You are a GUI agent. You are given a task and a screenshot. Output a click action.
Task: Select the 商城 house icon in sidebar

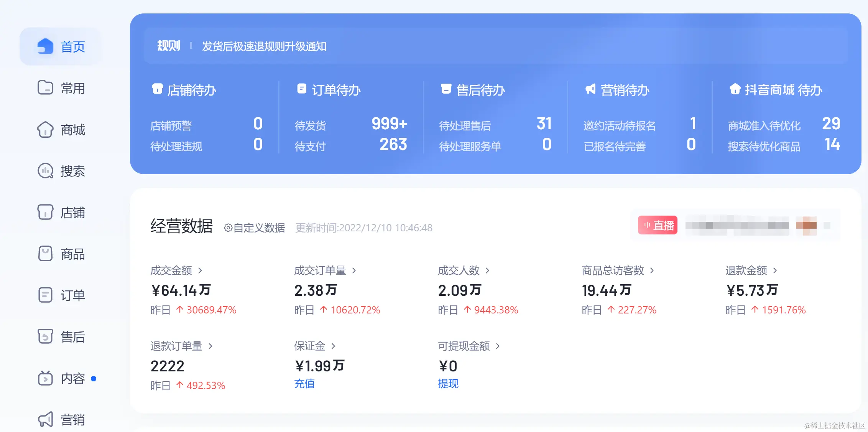[x=45, y=130]
